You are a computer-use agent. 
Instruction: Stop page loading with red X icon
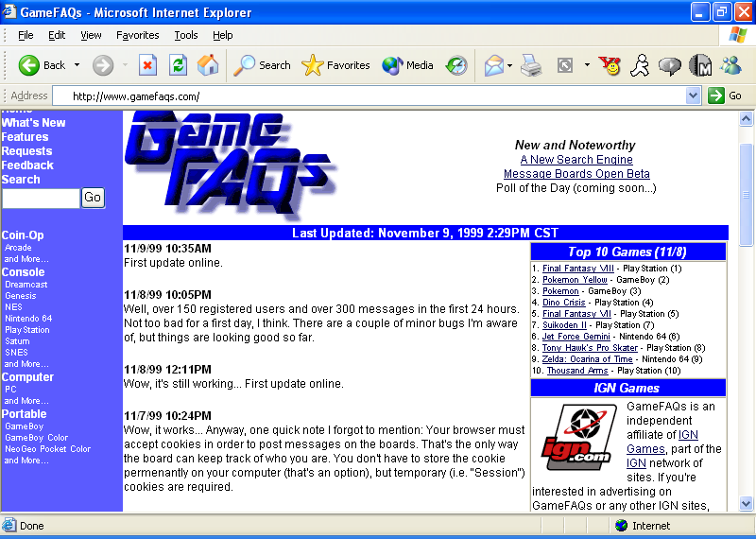[147, 65]
